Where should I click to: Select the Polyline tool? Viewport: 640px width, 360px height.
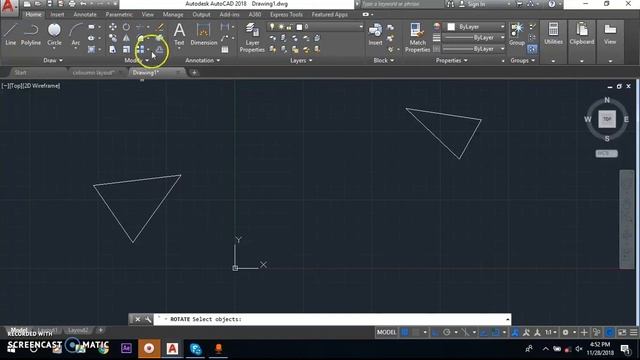pyautogui.click(x=31, y=34)
